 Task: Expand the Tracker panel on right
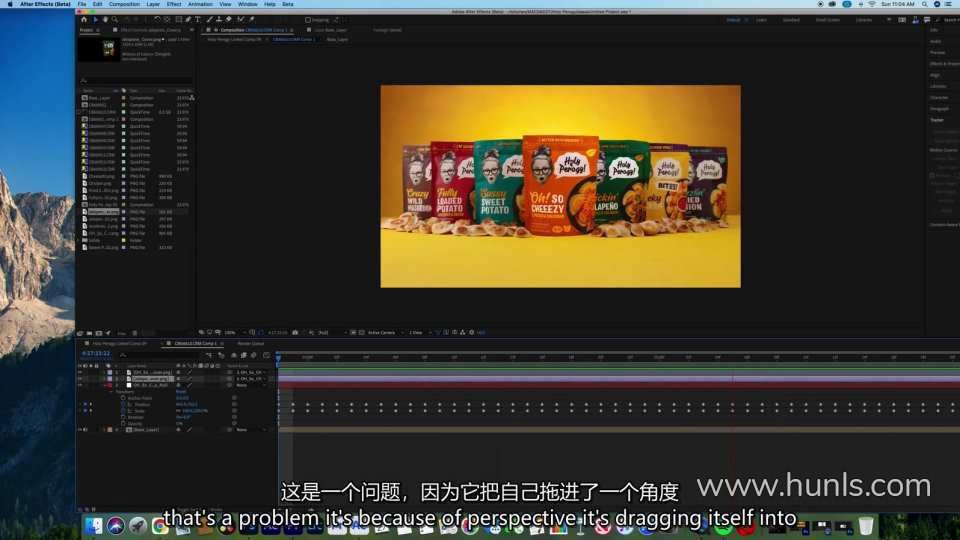(x=937, y=120)
